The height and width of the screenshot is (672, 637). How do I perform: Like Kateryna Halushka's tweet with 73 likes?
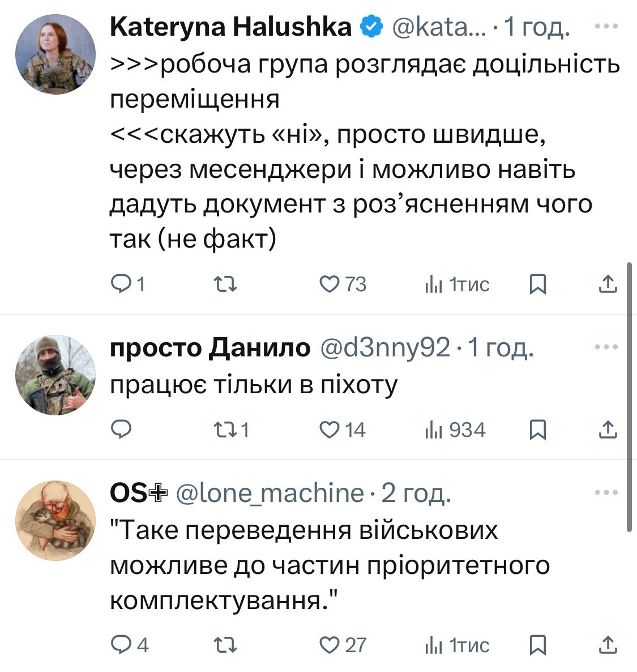coord(329,283)
